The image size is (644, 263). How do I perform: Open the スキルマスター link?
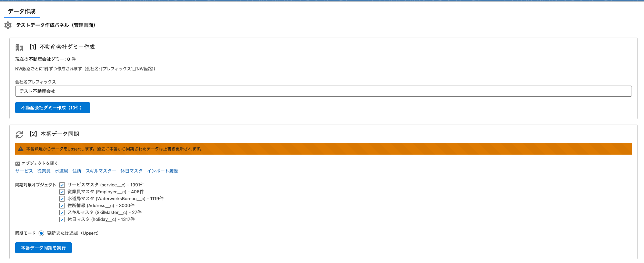point(101,171)
